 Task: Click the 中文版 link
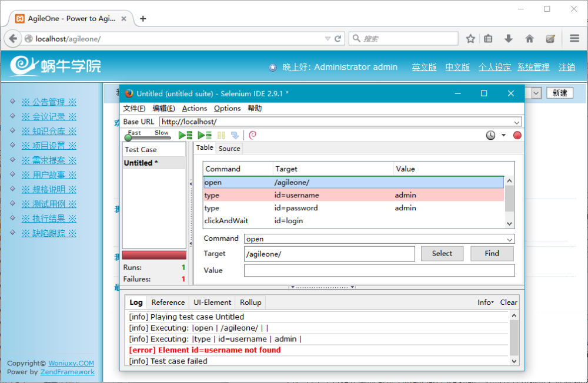coord(457,67)
